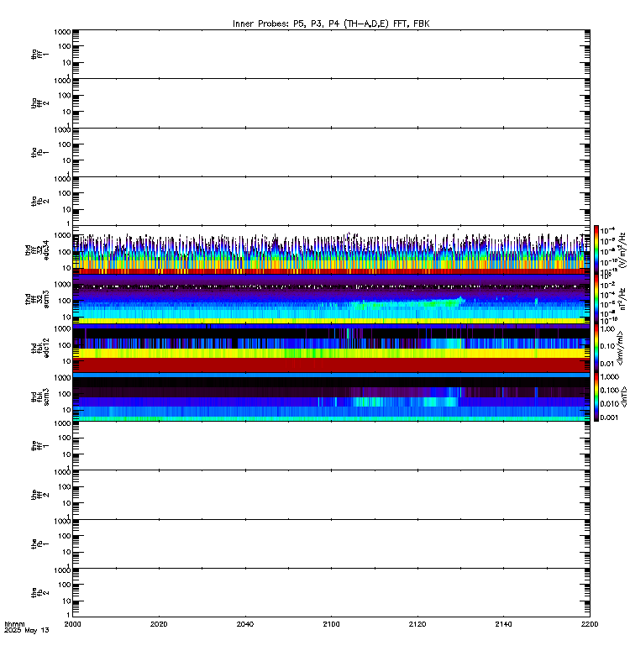Click the 'thd fbk edc12' panel label
This screenshot has width=630, height=672.
(39, 348)
